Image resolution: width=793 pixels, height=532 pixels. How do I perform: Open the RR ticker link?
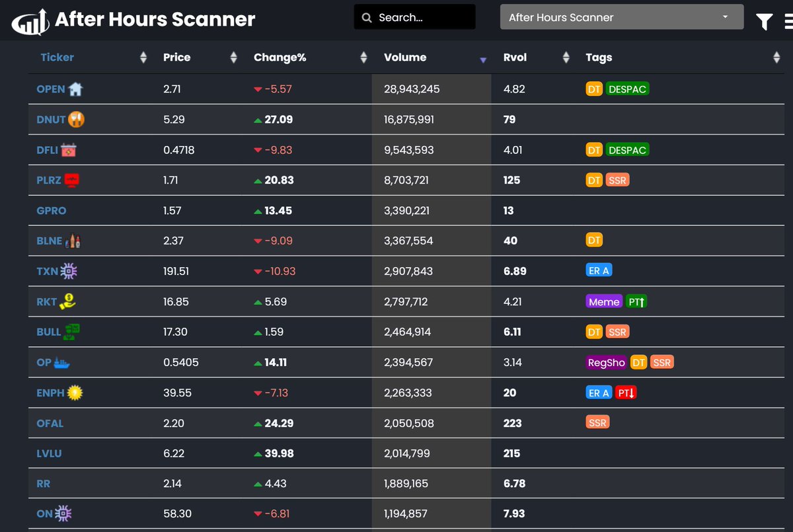coord(44,484)
